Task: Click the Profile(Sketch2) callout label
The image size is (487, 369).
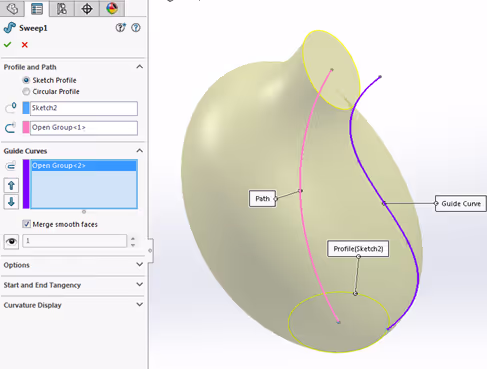Action: tap(358, 249)
